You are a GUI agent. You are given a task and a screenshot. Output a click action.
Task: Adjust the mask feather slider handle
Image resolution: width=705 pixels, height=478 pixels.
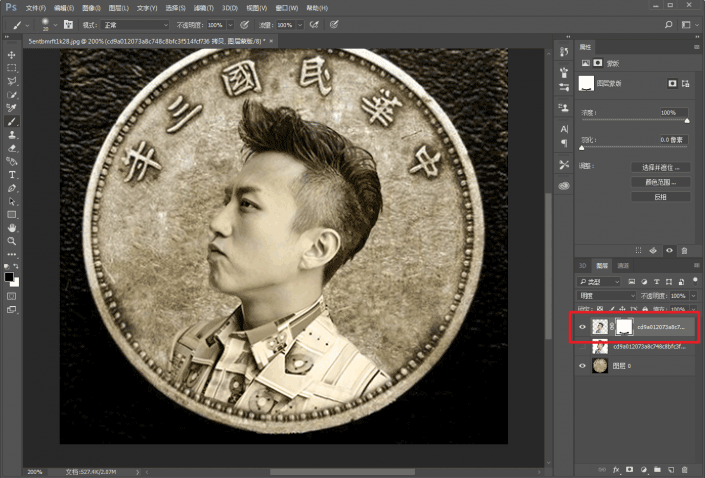point(582,147)
